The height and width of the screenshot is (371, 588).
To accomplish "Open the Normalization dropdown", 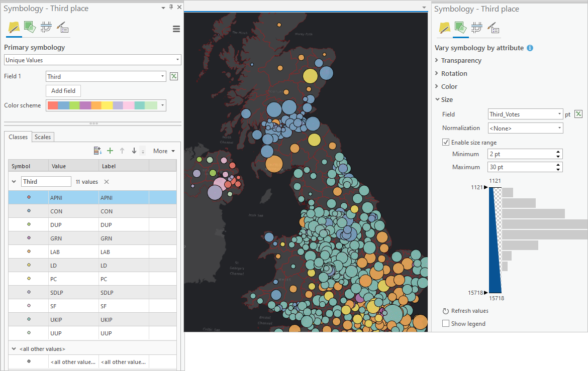I will point(526,128).
